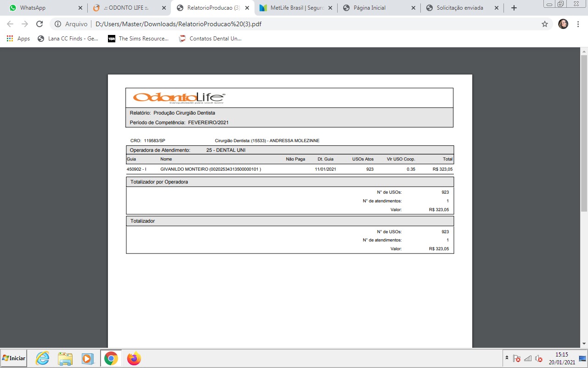The height and width of the screenshot is (368, 588).
Task: Open the network status tray icon
Action: point(528,358)
